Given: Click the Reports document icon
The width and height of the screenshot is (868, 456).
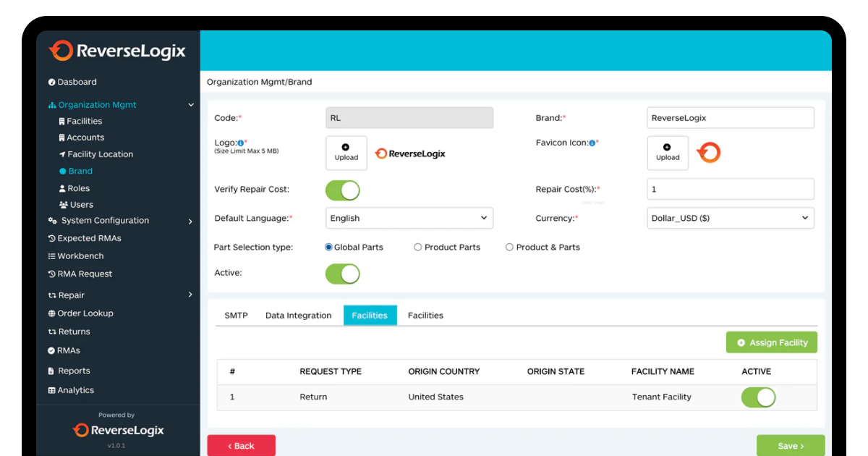Looking at the screenshot, I should point(51,371).
